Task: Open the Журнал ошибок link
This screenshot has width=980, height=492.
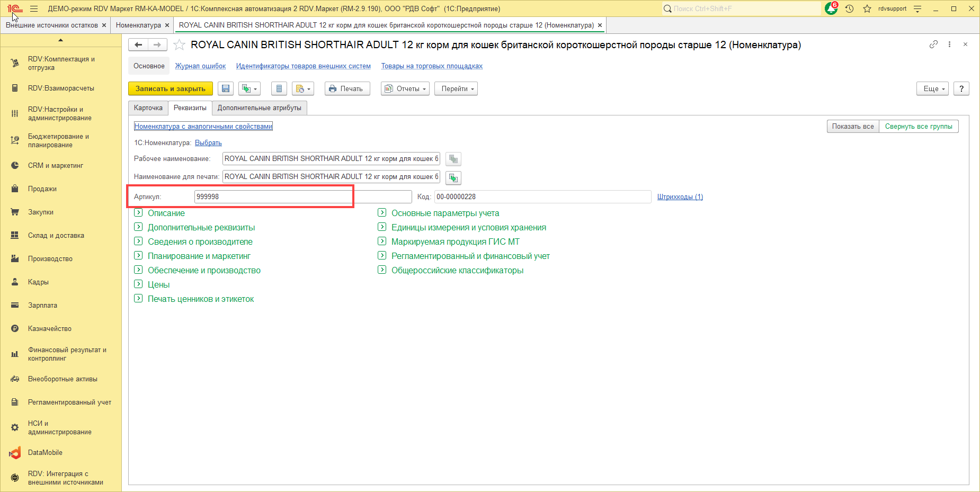Action: click(201, 66)
